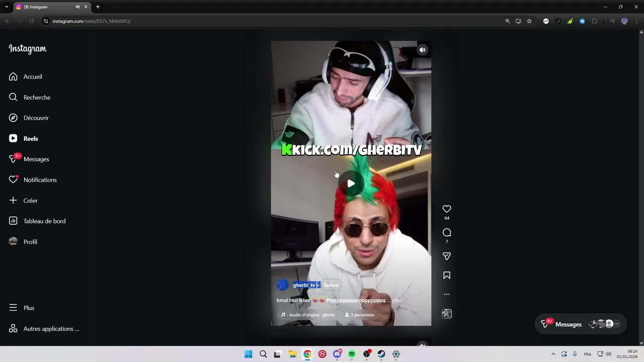Screen dimensions: 644x362
Task: Open the reel comments bubble
Action: coord(447,232)
